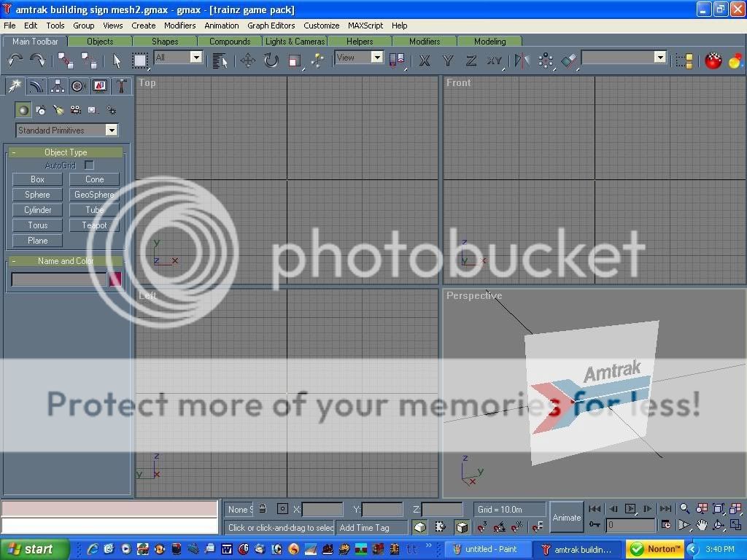Open the MAXScript menu
747x560 pixels.
[x=365, y=26]
